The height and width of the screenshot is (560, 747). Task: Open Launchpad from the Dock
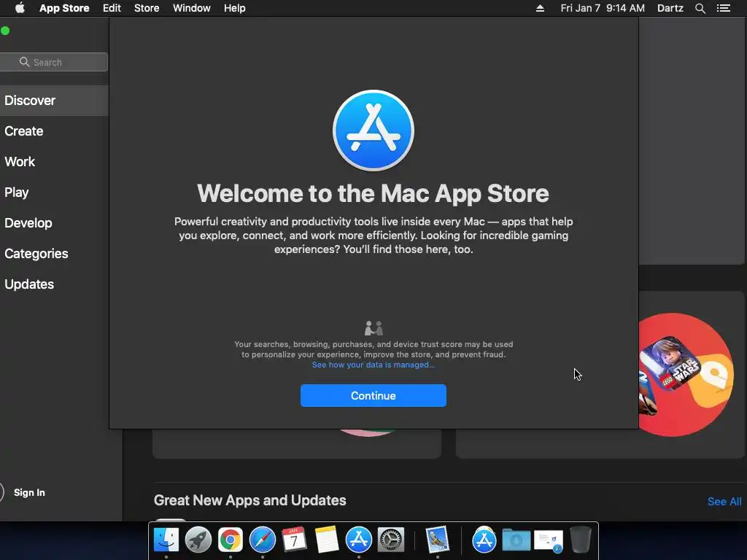(x=198, y=540)
